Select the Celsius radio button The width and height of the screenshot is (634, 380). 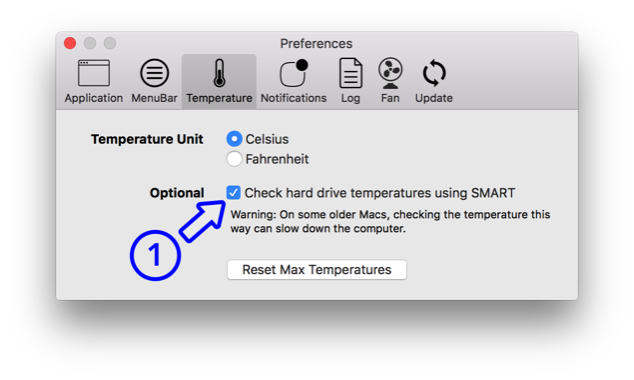pyautogui.click(x=234, y=139)
